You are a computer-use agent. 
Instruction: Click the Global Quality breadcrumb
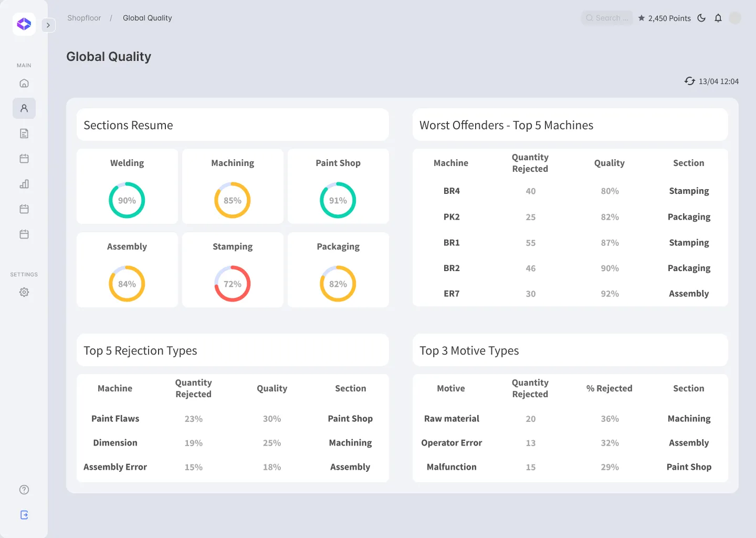pos(148,18)
